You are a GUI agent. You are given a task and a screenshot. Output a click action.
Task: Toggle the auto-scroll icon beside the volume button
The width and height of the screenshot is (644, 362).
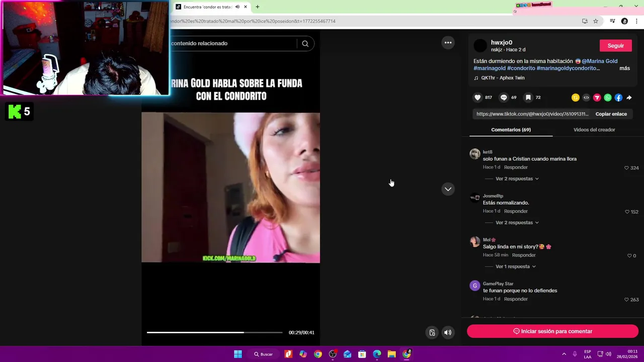click(x=432, y=332)
